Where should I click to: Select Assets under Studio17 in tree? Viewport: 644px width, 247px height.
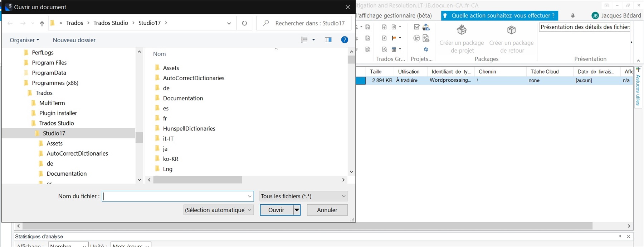click(54, 143)
